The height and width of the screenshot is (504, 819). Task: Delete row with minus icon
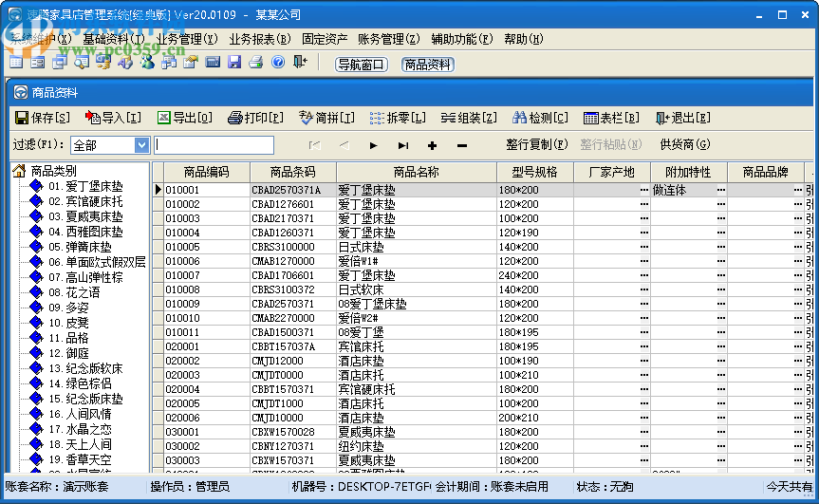pos(462,146)
